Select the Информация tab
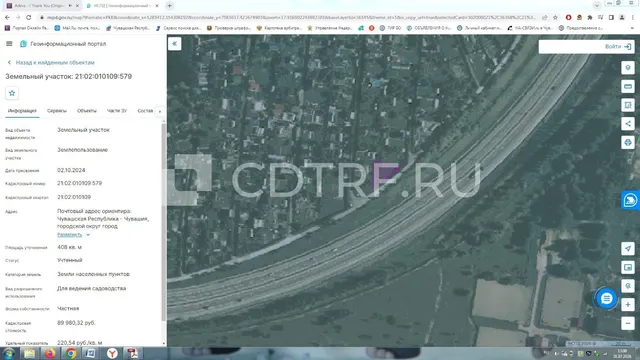The image size is (640, 360). [22, 111]
